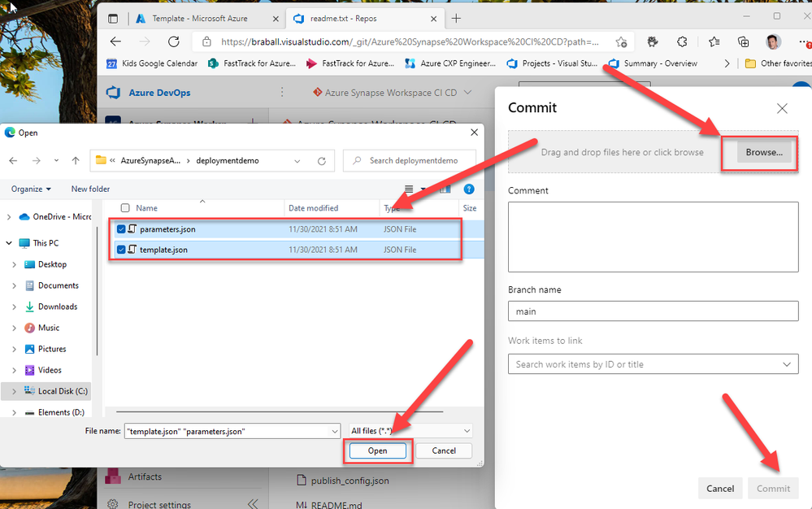The image size is (812, 509).
Task: Click the Search deploymentdemo box
Action: [x=410, y=161]
